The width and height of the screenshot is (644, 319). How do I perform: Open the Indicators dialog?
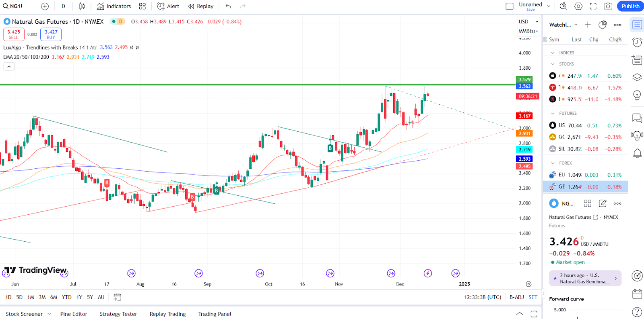114,6
